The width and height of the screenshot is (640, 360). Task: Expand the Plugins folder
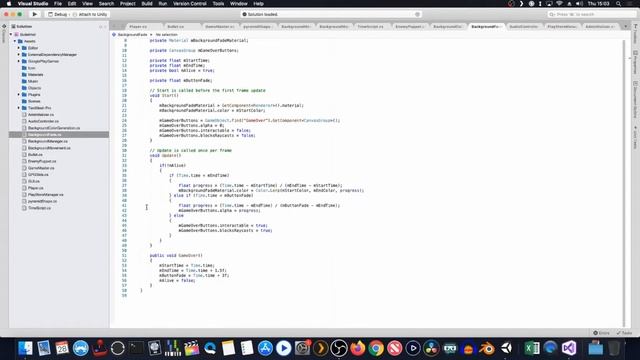pyautogui.click(x=18, y=95)
